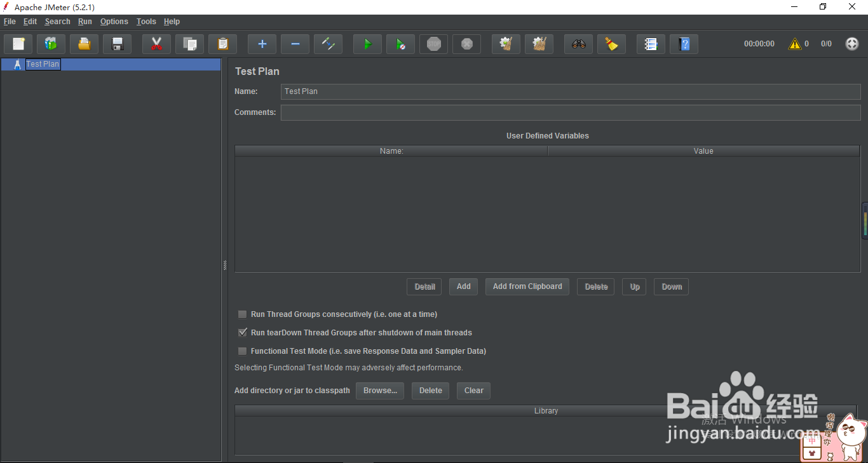This screenshot has height=463, width=868.
Task: Create a new test plan via toolbar icon
Action: coord(18,44)
